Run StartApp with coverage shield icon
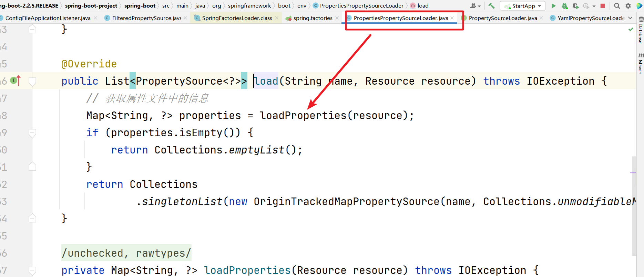Image resolution: width=644 pixels, height=277 pixels. pos(575,6)
